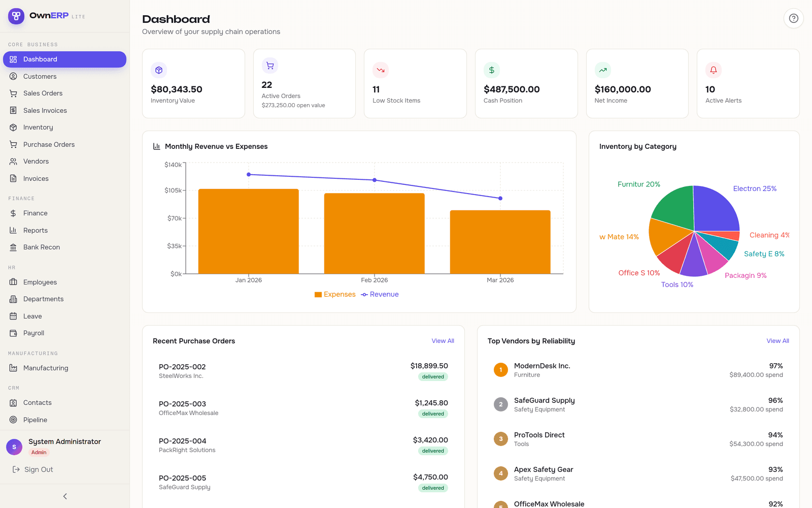This screenshot has height=508, width=812.
Task: Click the Invoices document icon
Action: 13,178
